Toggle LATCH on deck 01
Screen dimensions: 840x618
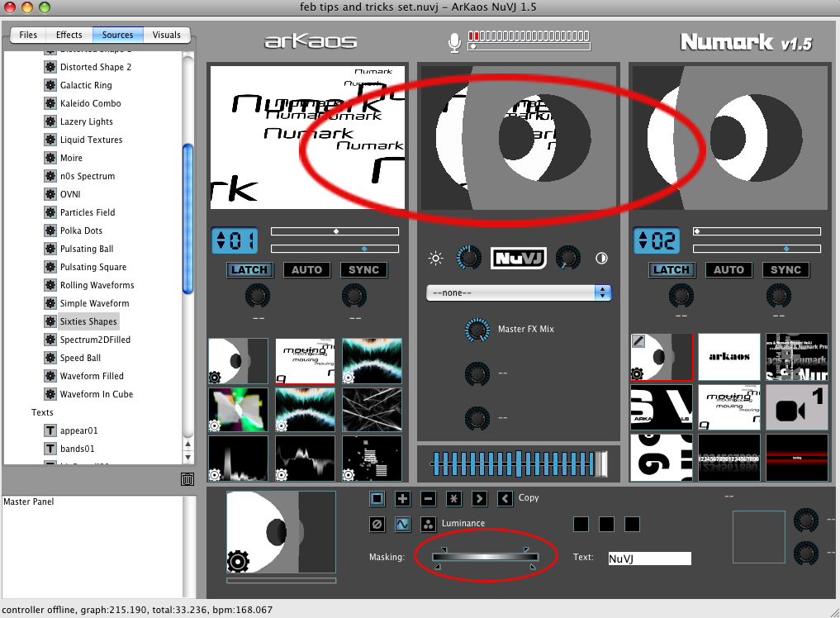(x=249, y=270)
